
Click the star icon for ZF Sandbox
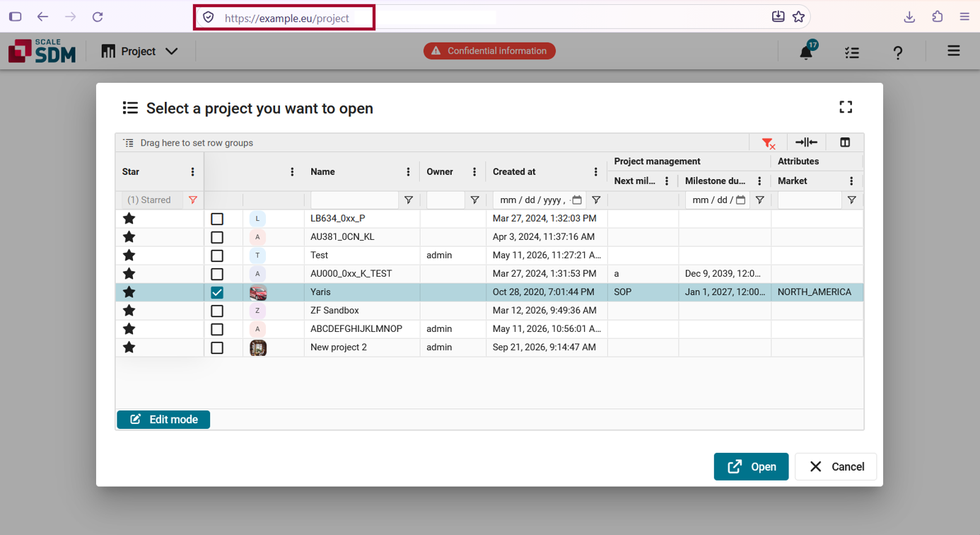[129, 310]
